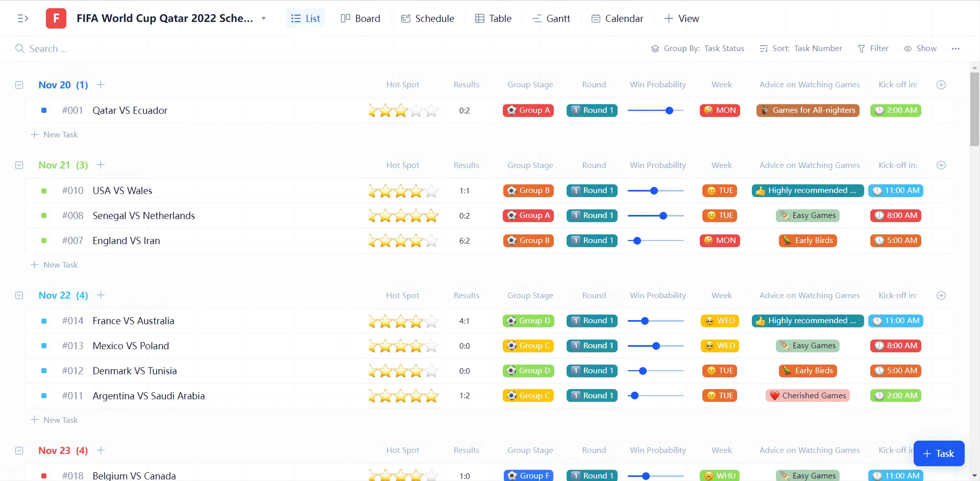This screenshot has height=481, width=980.
Task: Click 8:00 AM kick-off tag for Mexico VS Poland
Action: tap(896, 345)
